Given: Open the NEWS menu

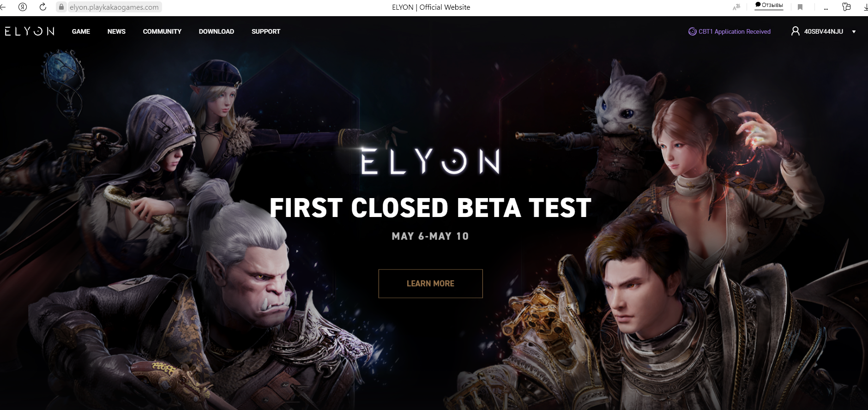Looking at the screenshot, I should click(x=116, y=31).
